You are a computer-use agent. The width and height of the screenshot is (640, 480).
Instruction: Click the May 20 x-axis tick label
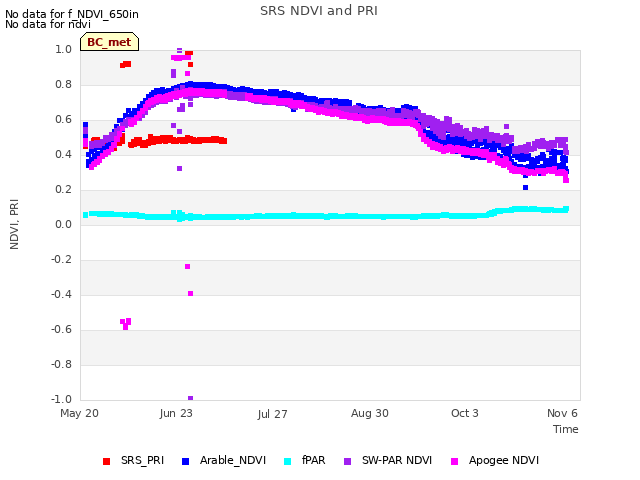80,413
